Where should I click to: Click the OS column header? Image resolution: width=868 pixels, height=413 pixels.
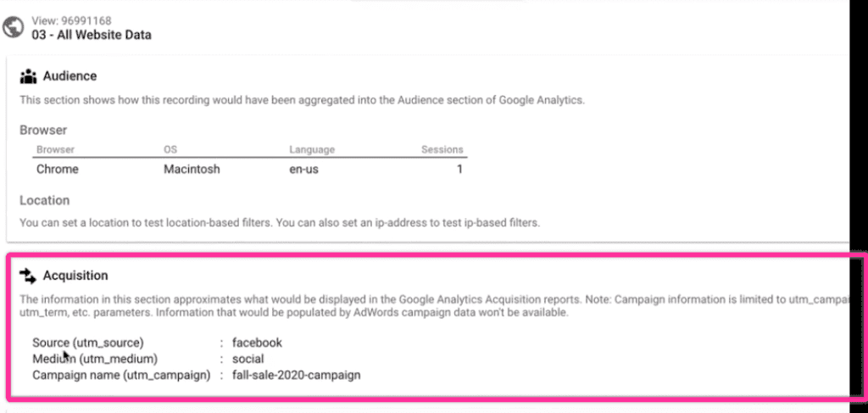[x=170, y=149]
